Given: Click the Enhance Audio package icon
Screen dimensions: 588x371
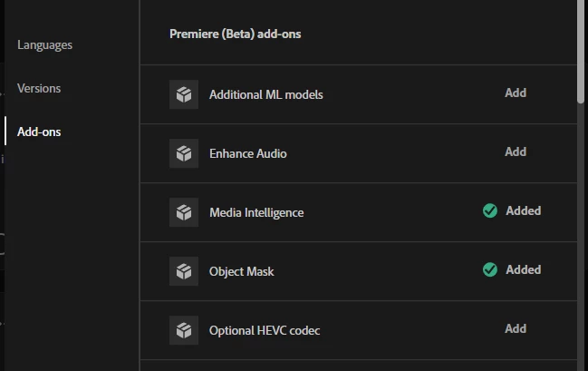Looking at the screenshot, I should click(x=184, y=153).
